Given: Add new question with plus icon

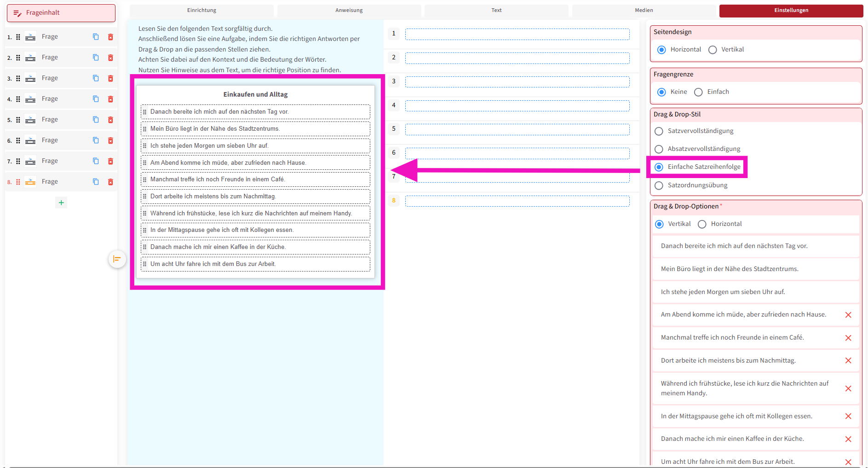Looking at the screenshot, I should [x=61, y=202].
